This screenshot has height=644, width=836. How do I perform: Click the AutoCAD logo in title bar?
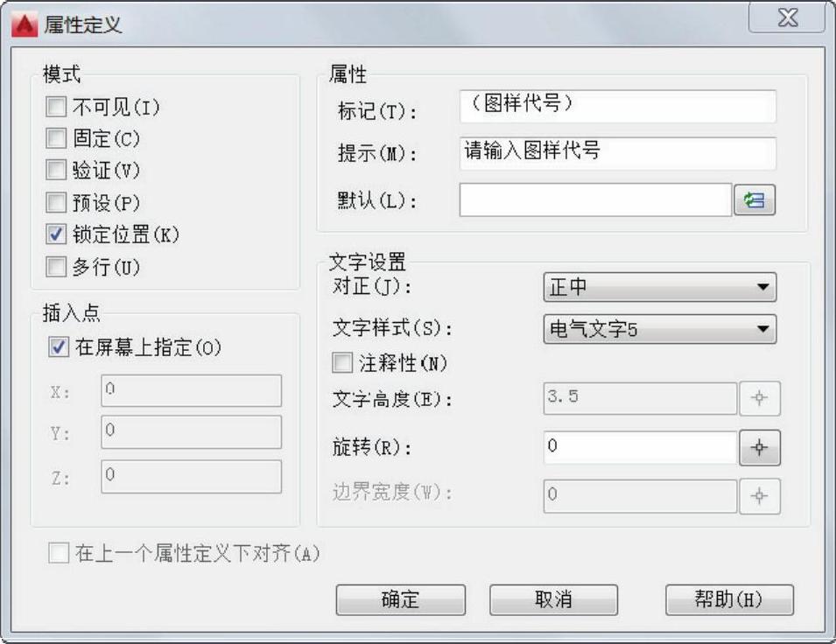(25, 24)
